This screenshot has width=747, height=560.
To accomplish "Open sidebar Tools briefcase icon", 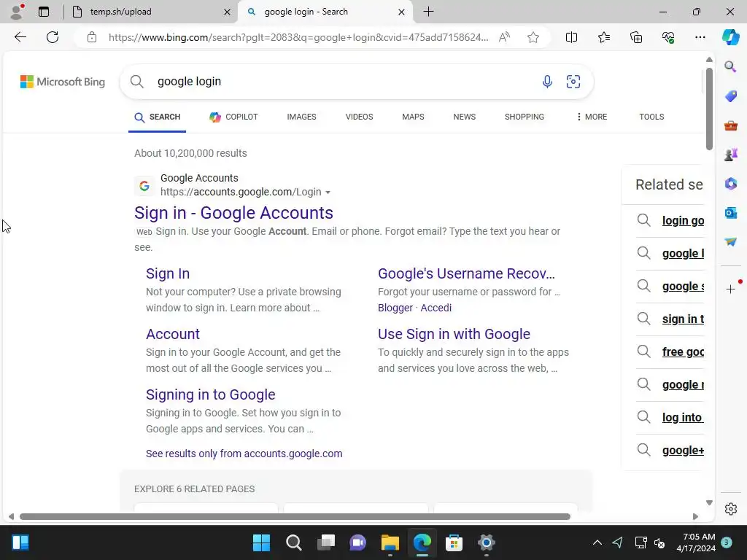I will [x=730, y=125].
